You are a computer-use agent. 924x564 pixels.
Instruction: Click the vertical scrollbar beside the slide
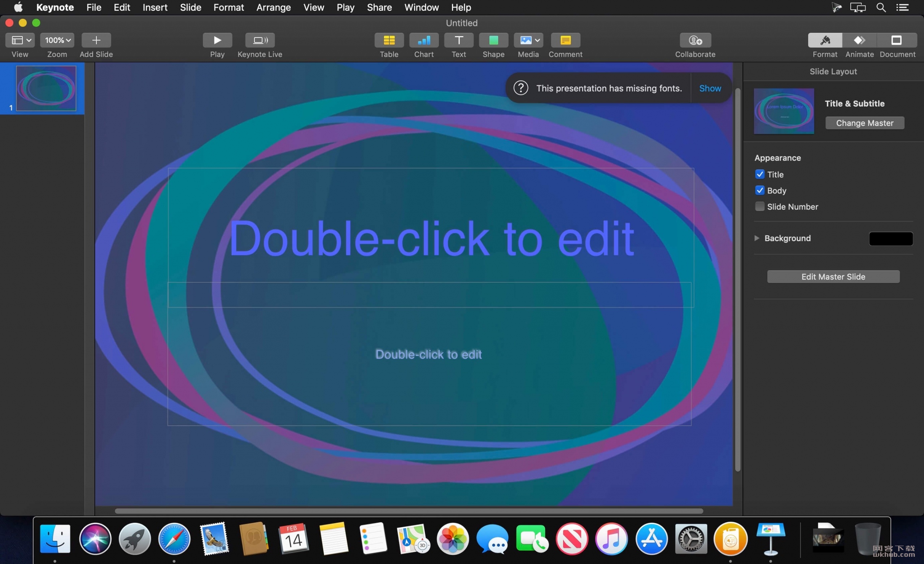pyautogui.click(x=737, y=279)
